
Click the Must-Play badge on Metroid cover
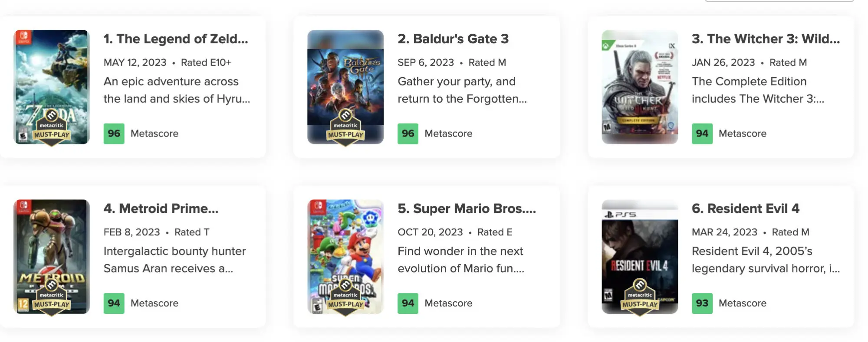52,297
